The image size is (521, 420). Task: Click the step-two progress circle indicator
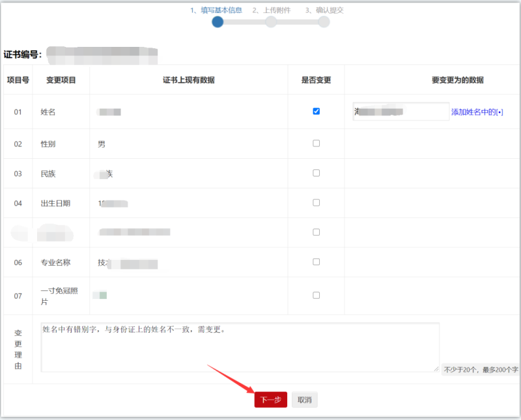click(x=272, y=21)
